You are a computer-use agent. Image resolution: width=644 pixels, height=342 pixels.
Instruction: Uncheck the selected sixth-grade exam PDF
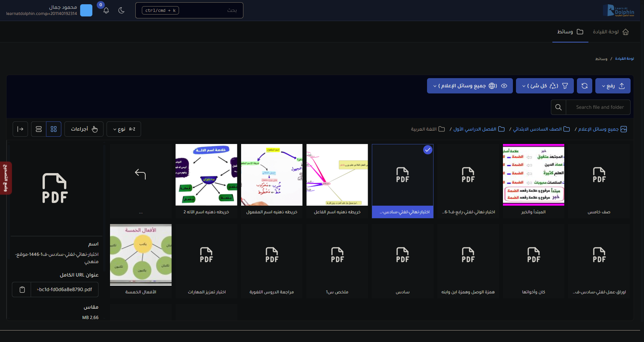(x=427, y=150)
